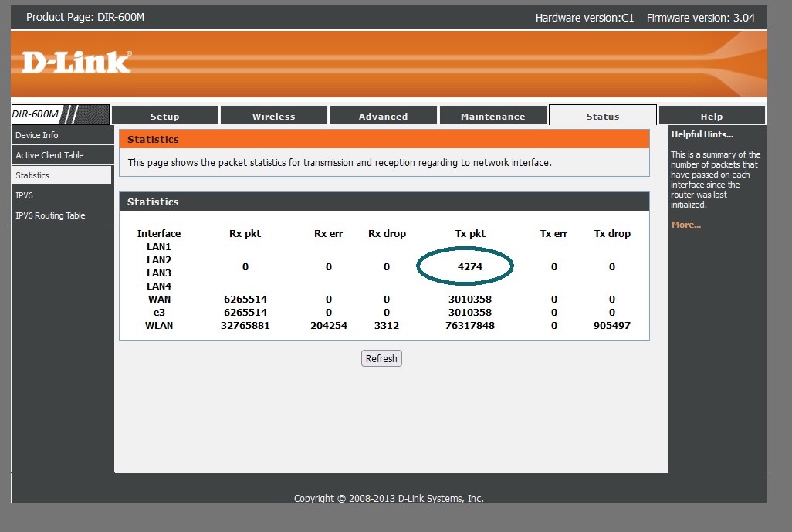The width and height of the screenshot is (792, 532).
Task: Click the WAN interface row label
Action: [x=159, y=299]
